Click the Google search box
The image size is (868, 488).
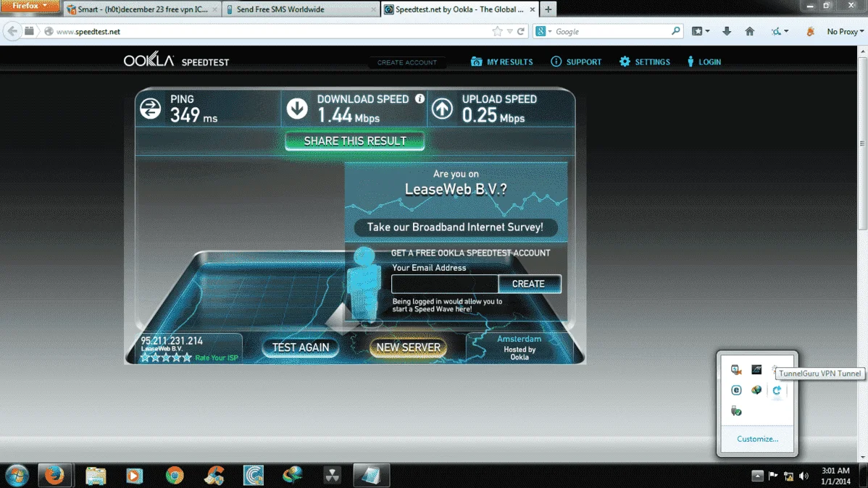click(612, 32)
